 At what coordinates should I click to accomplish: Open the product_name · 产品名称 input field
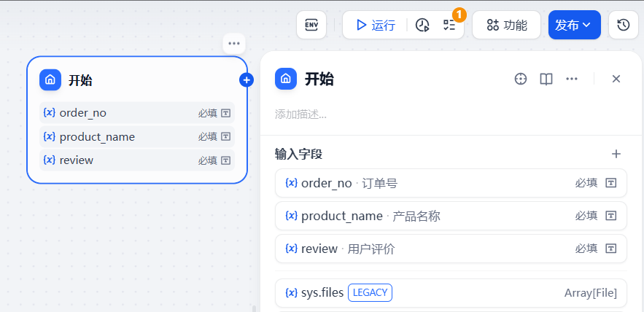tap(451, 216)
